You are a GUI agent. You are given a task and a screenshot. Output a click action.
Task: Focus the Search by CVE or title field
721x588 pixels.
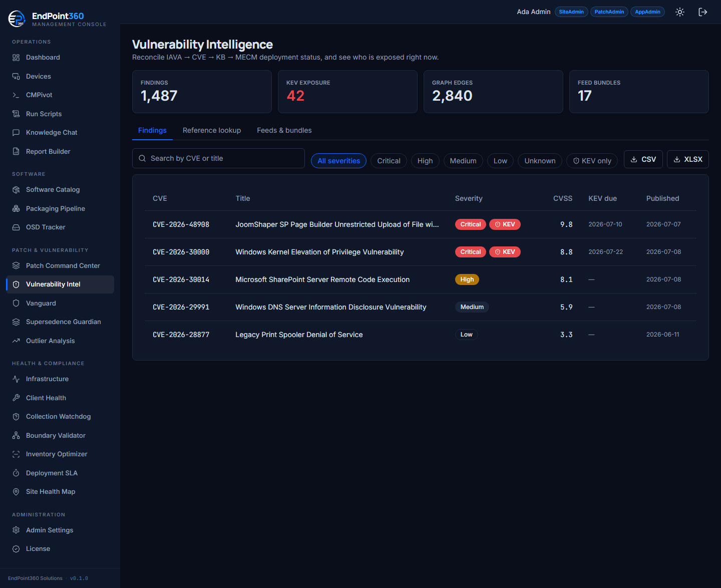click(x=218, y=158)
